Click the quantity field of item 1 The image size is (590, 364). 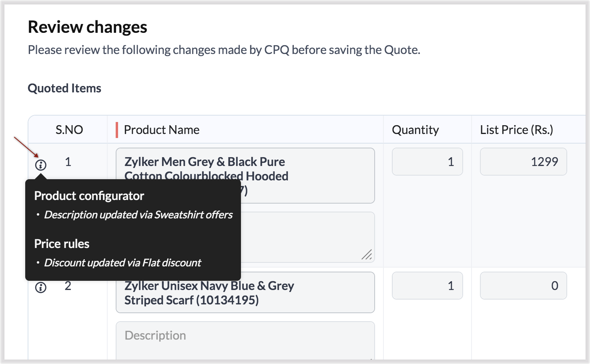(427, 162)
